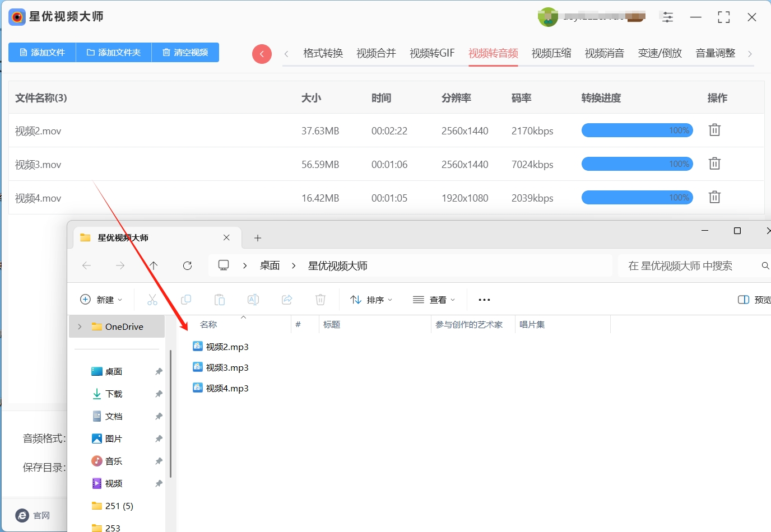Select the file 视频2.mp3

click(x=221, y=347)
